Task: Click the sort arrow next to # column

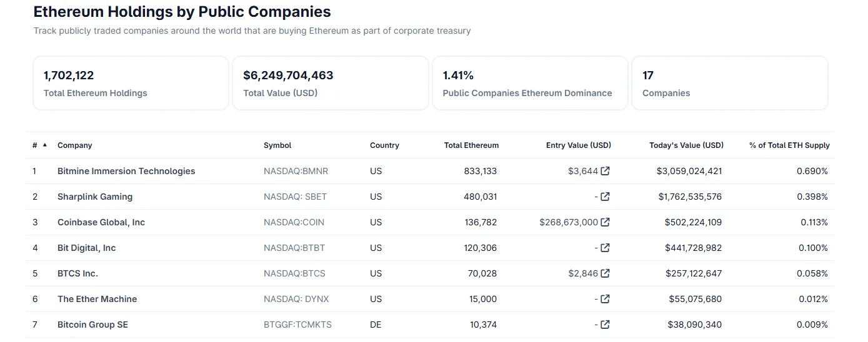Action: tap(44, 145)
